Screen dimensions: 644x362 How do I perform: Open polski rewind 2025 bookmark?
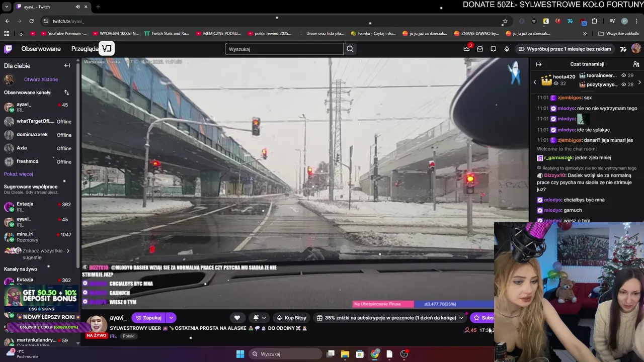[x=269, y=34]
